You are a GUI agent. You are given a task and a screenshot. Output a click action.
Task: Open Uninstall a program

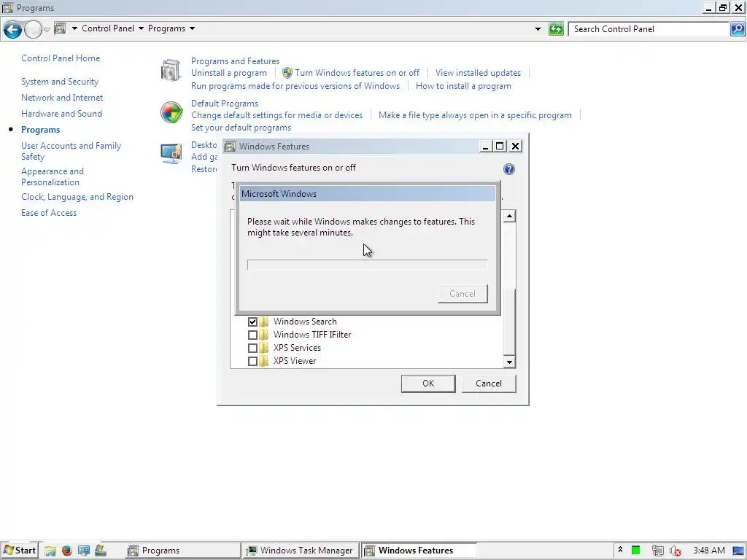point(229,73)
